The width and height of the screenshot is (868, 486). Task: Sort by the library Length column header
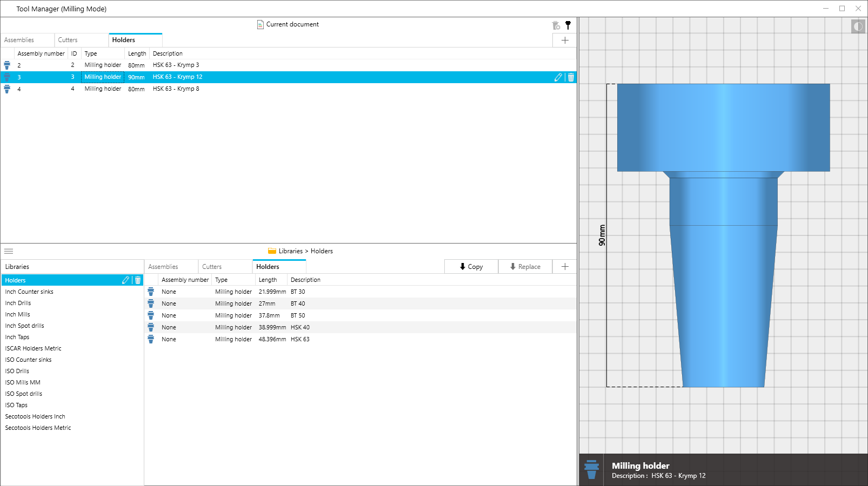[268, 280]
